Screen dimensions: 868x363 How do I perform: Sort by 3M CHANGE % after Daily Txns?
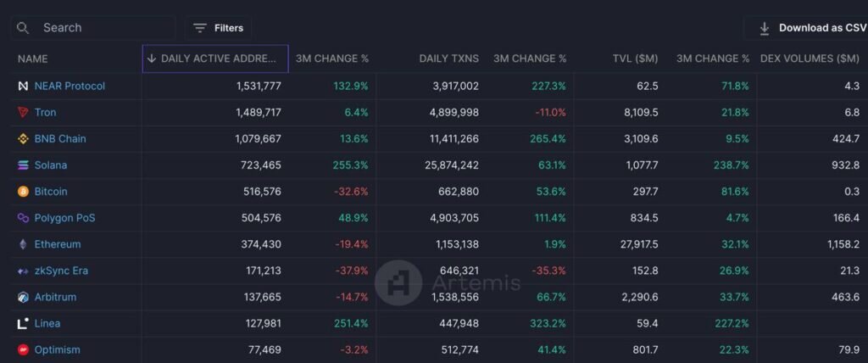tap(530, 59)
